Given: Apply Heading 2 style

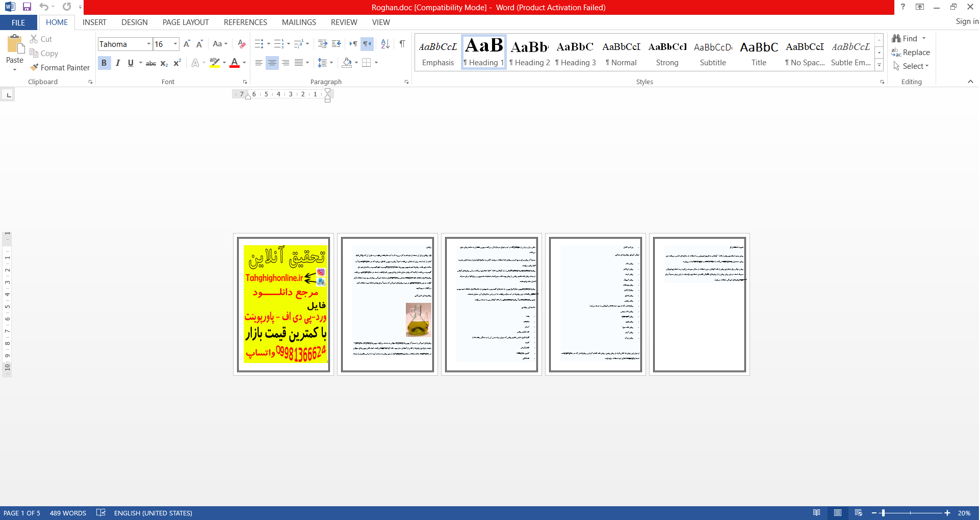Looking at the screenshot, I should [x=530, y=51].
